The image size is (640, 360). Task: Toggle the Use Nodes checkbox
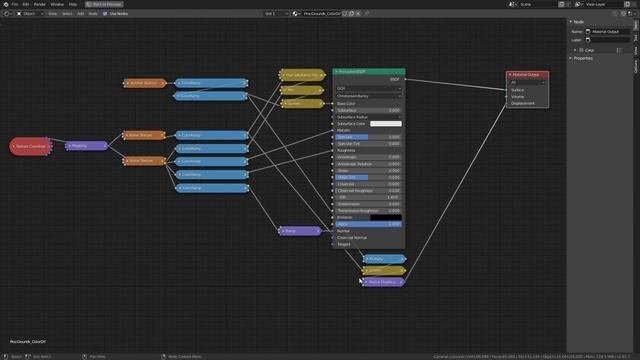(x=105, y=13)
